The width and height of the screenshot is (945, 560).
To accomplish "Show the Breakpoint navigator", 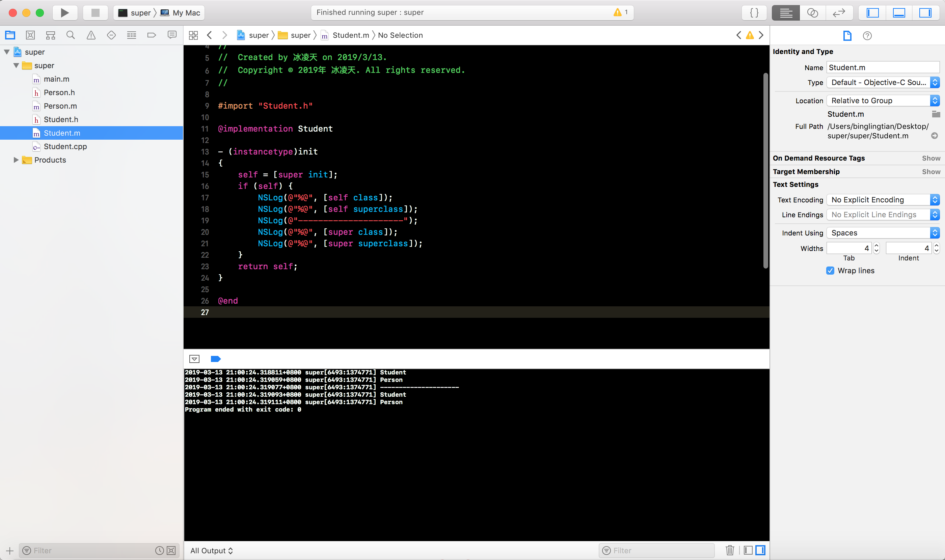I will tap(152, 35).
